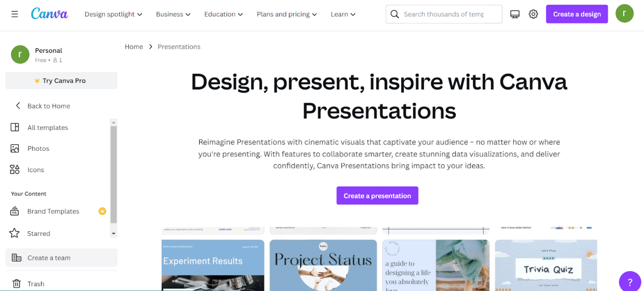
Task: Open Icons section in sidebar
Action: 36,170
